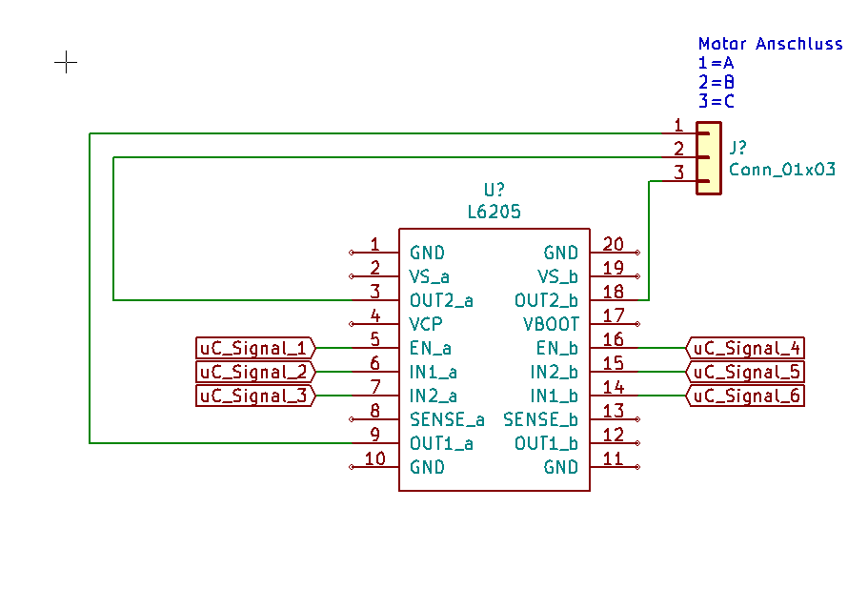The height and width of the screenshot is (589, 868).
Task: Click the unconnected end of pin 2
Action: (352, 276)
